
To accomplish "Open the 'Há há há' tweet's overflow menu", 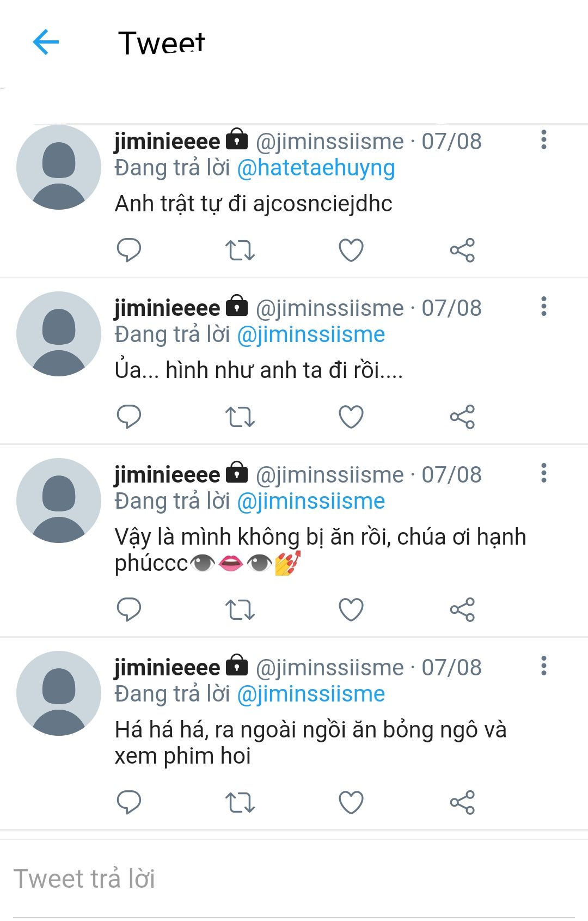I will point(543,666).
